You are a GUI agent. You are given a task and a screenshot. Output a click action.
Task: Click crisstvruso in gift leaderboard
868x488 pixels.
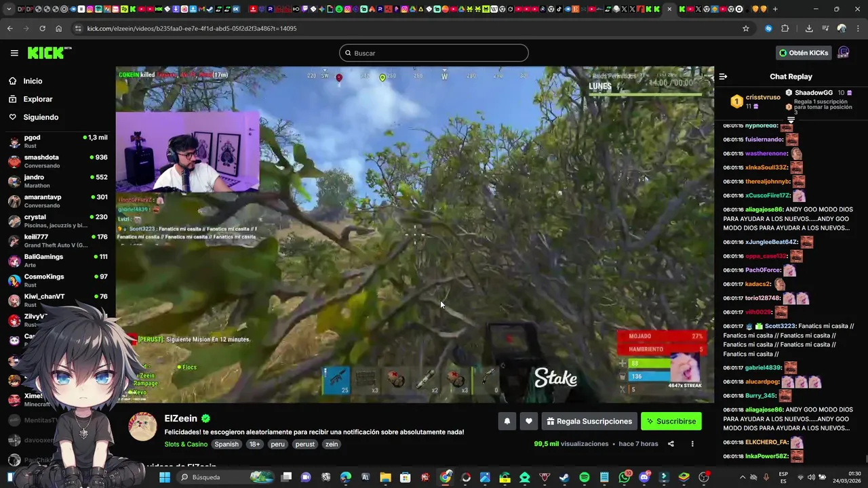click(763, 98)
